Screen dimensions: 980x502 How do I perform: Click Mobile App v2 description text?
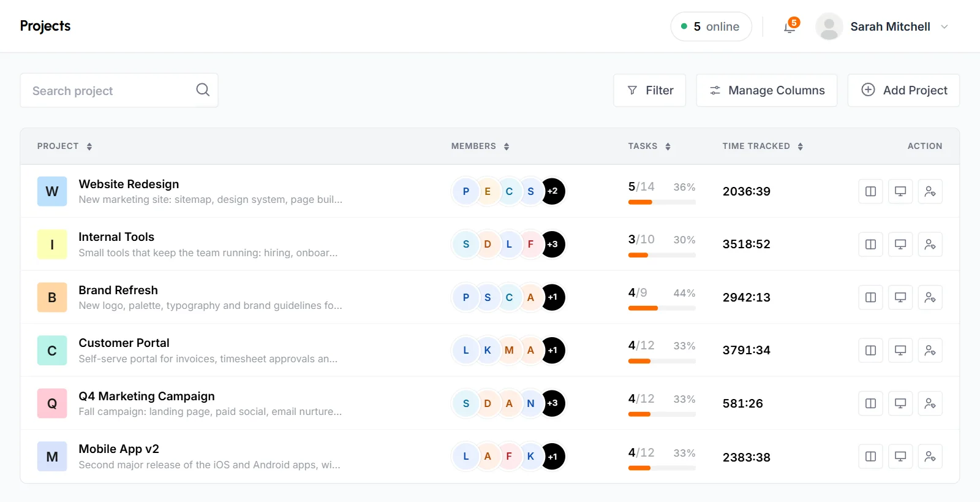[209, 465]
